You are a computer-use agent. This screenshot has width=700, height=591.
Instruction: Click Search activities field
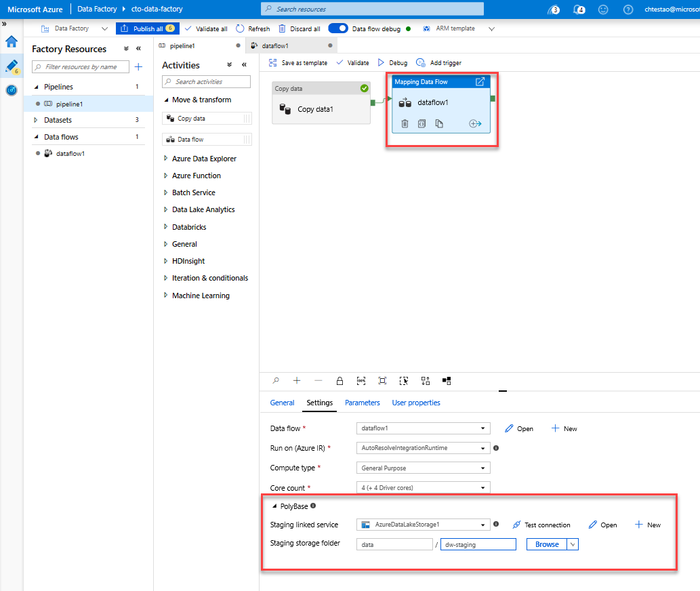pos(206,82)
